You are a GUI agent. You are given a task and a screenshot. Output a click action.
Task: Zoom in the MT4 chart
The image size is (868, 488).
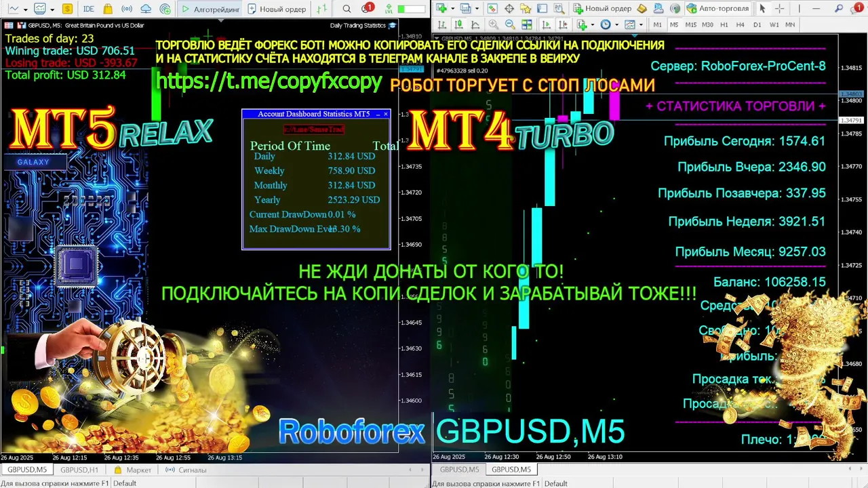click(494, 24)
